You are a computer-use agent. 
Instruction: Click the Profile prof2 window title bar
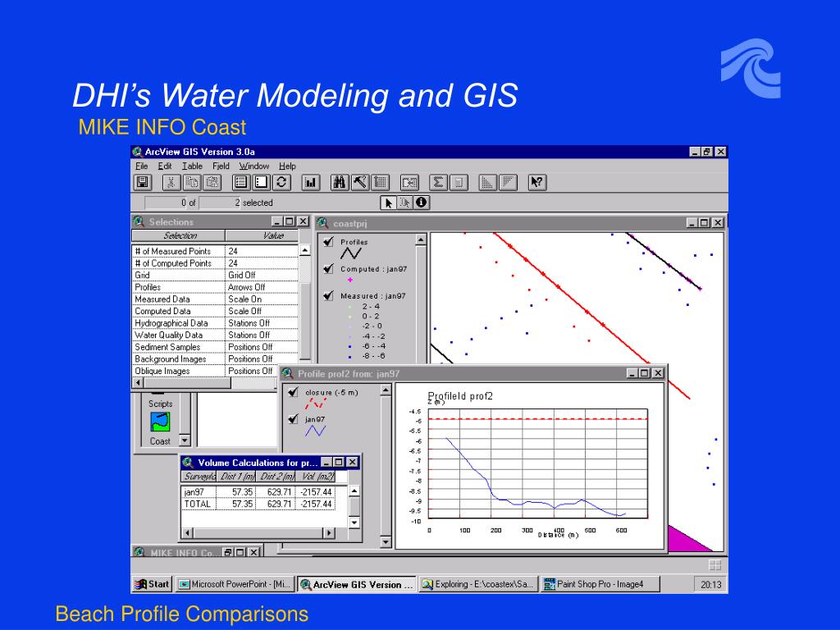(473, 373)
